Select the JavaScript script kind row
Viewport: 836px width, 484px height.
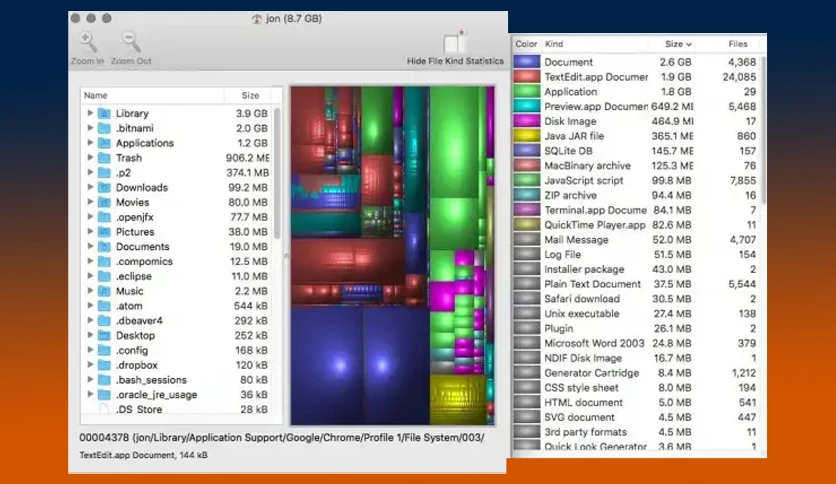click(636, 180)
